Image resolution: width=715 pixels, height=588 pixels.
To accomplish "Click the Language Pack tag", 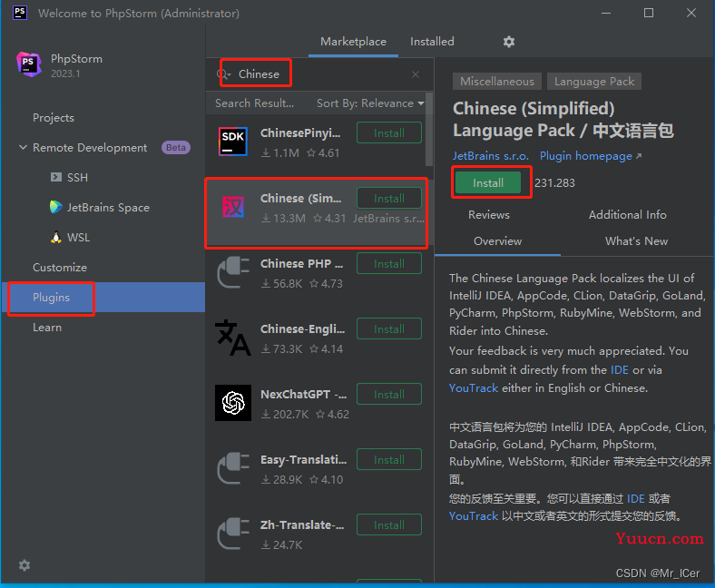I will click(594, 81).
